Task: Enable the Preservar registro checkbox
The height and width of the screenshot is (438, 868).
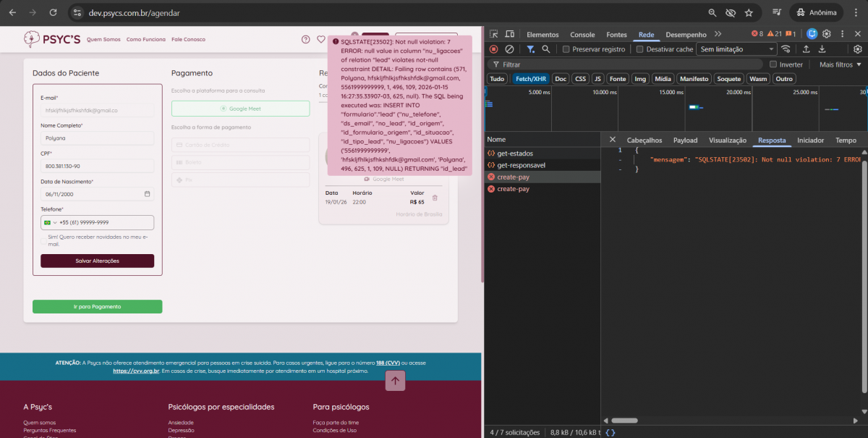Action: (566, 49)
